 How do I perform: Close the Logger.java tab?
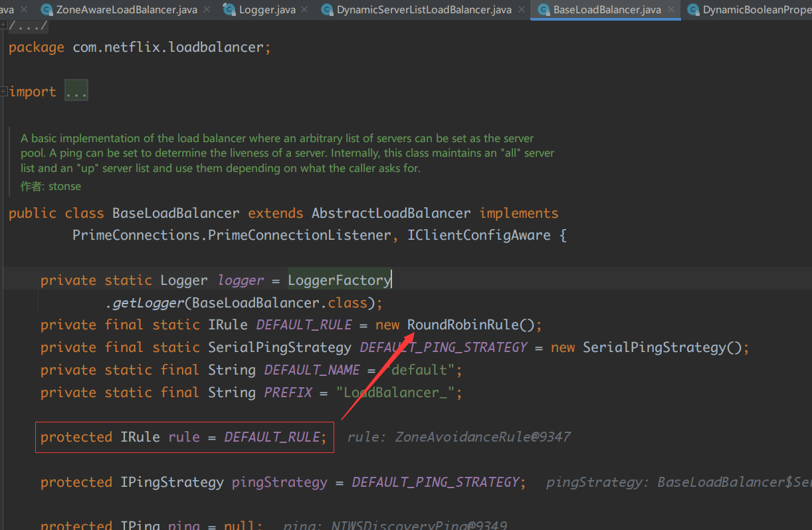point(304,10)
